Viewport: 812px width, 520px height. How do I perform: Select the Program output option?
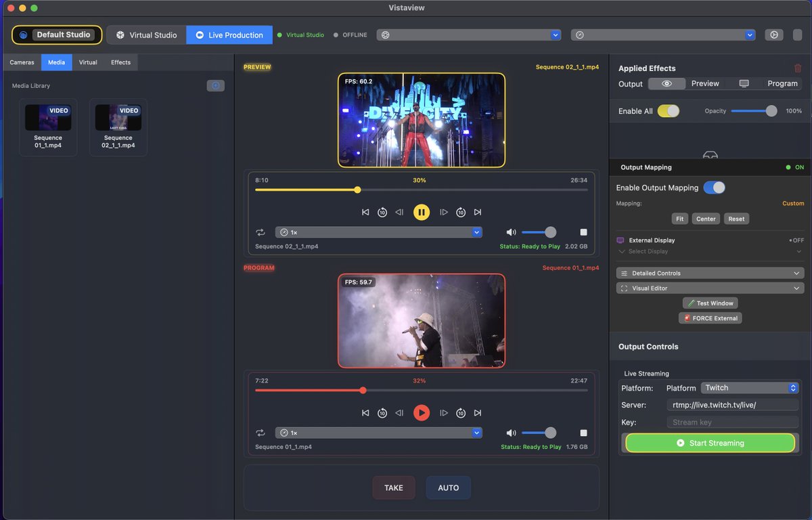pyautogui.click(x=782, y=84)
